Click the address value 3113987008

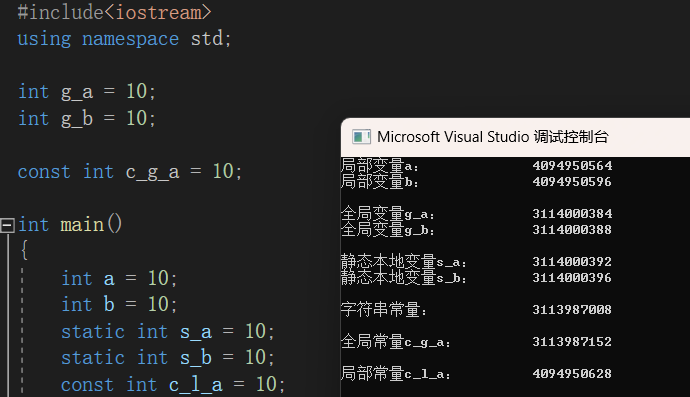click(x=572, y=310)
